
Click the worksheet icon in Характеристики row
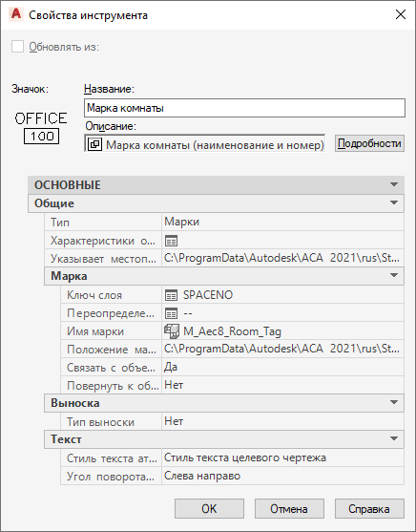[171, 241]
